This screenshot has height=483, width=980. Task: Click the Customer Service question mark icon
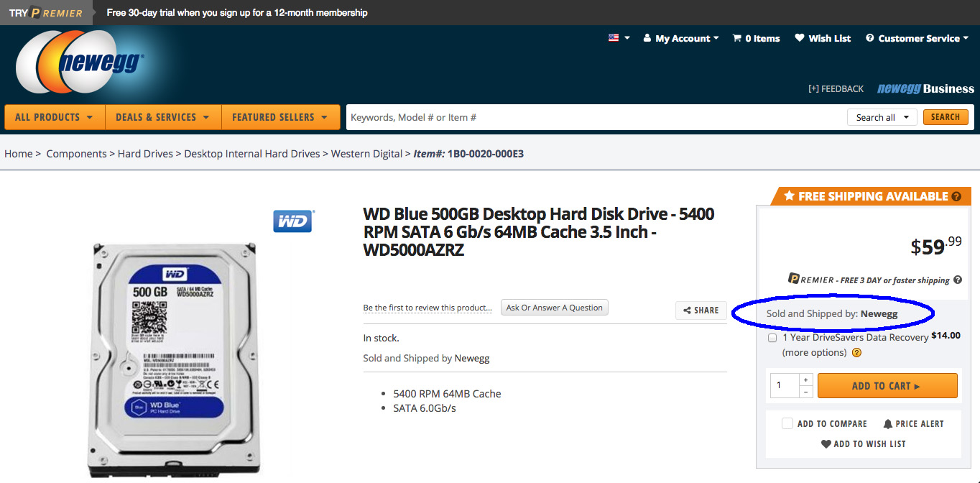pyautogui.click(x=870, y=38)
